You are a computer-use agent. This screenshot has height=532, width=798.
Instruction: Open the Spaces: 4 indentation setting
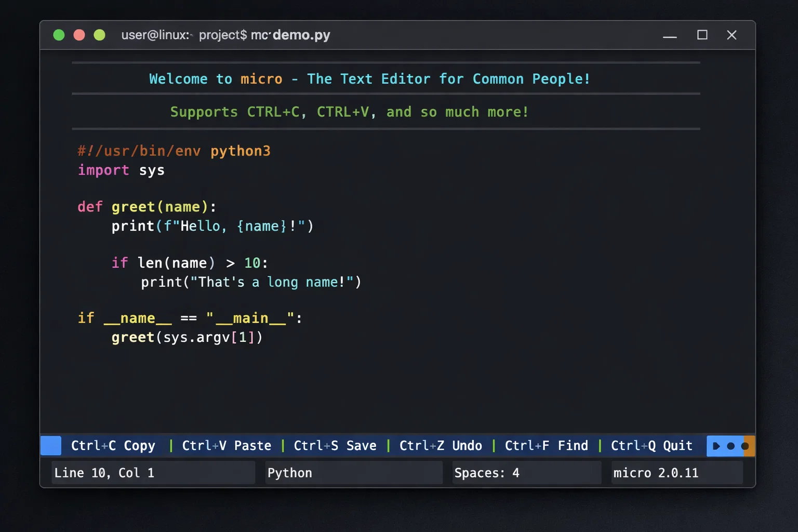pyautogui.click(x=526, y=473)
